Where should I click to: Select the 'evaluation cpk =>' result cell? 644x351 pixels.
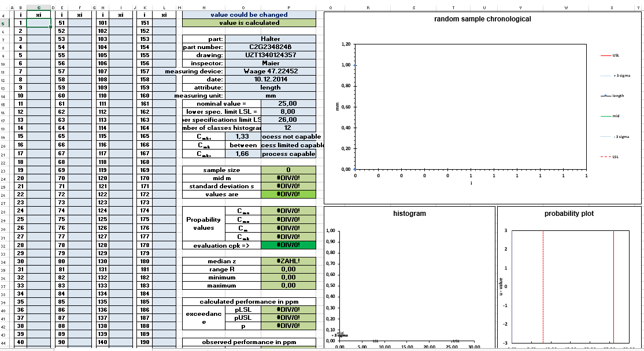(288, 245)
